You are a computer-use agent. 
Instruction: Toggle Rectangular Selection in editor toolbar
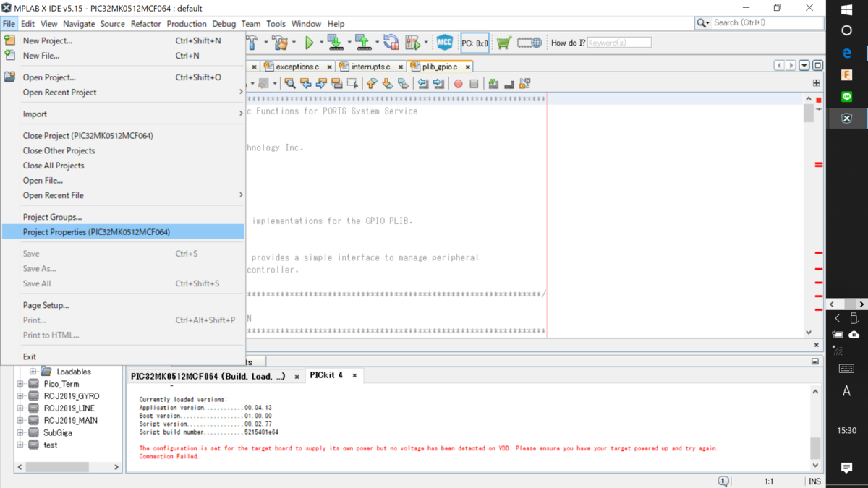point(353,84)
